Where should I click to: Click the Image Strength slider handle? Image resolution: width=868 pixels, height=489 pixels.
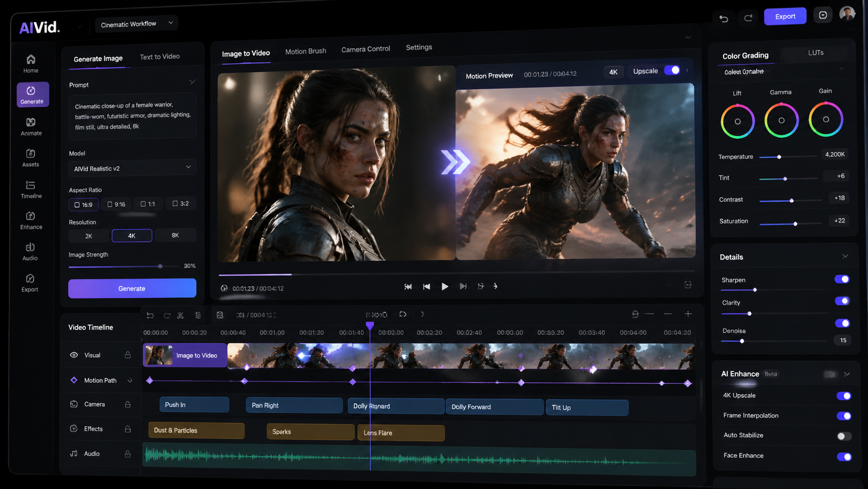(160, 266)
